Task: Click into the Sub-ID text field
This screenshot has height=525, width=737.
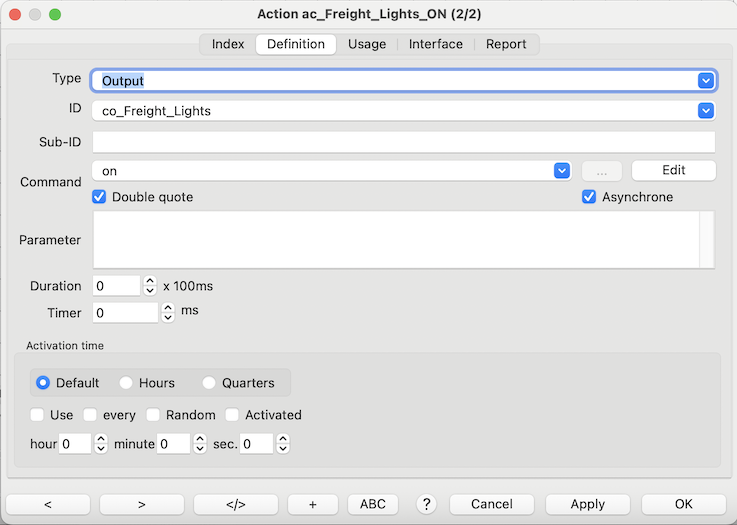Action: click(x=403, y=142)
